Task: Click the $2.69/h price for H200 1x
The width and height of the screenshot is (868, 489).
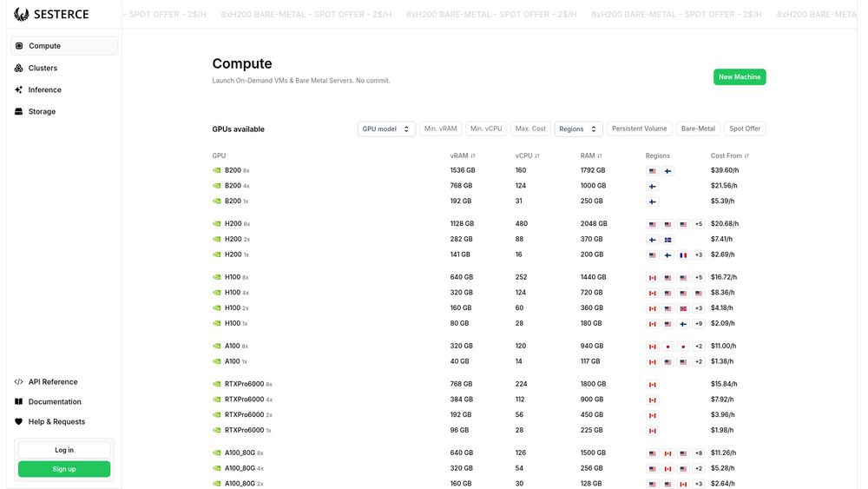Action: coord(722,254)
